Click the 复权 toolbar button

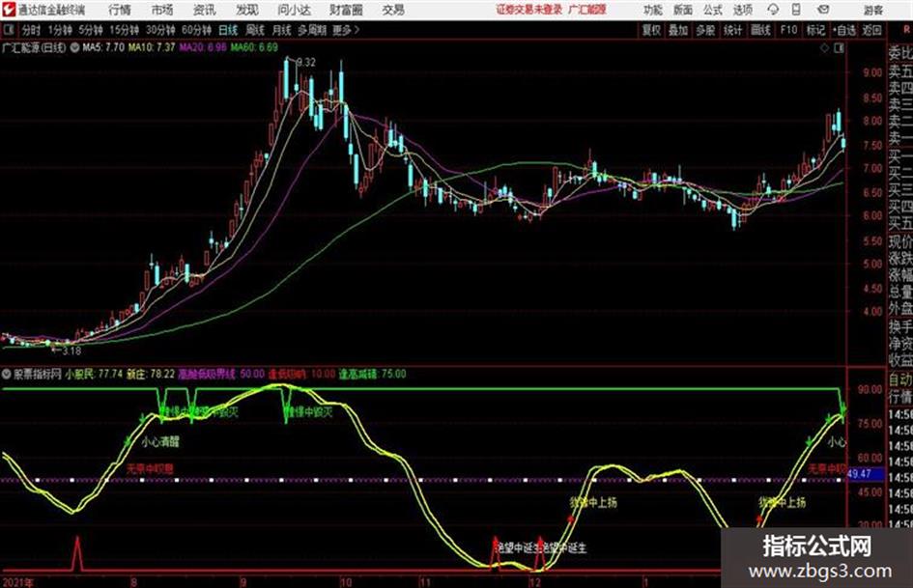tap(651, 30)
